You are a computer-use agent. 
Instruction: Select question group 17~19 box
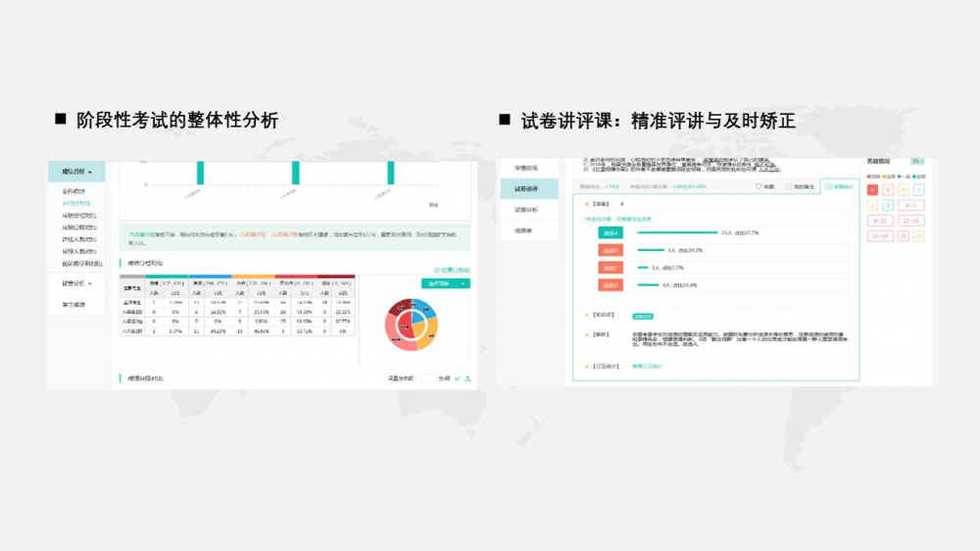point(879,236)
